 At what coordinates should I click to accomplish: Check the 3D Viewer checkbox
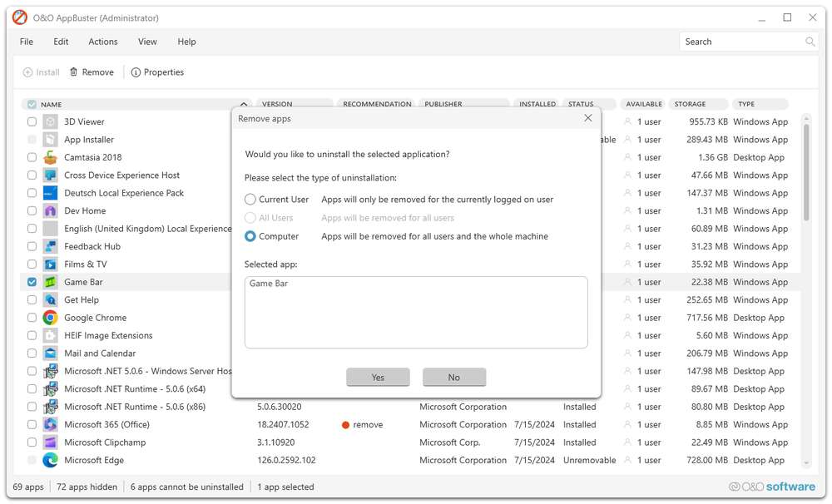click(x=32, y=121)
